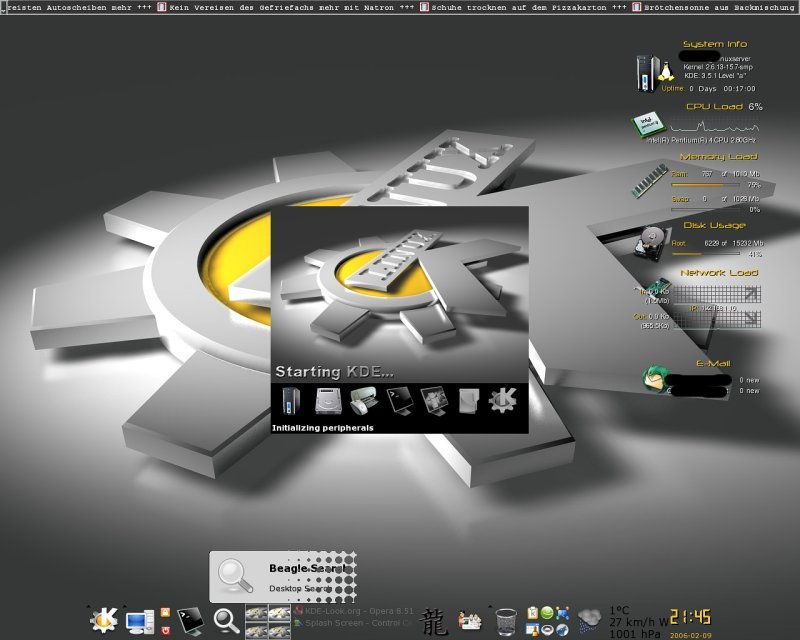Image resolution: width=800 pixels, height=640 pixels.
Task: Switch to the bottom-right virtual desktop
Action: (280, 630)
